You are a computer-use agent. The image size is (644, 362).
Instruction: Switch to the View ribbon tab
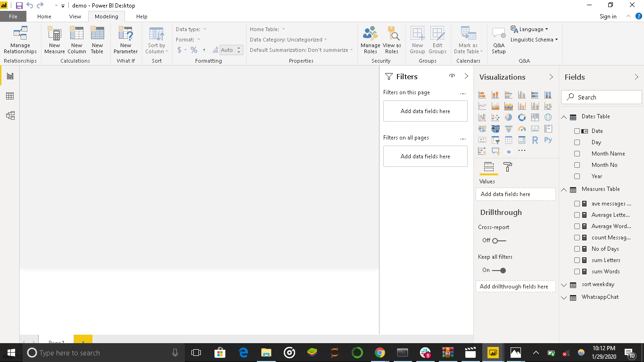tap(75, 16)
